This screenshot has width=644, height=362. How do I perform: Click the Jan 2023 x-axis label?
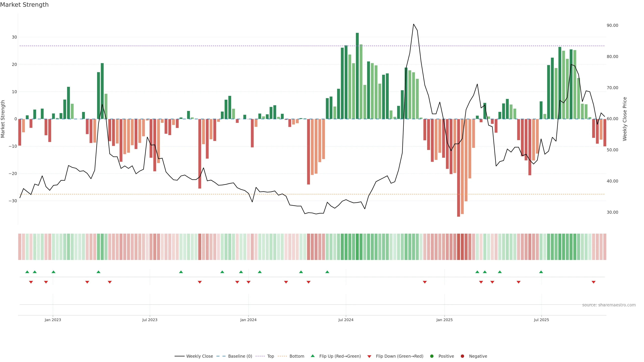tap(53, 320)
